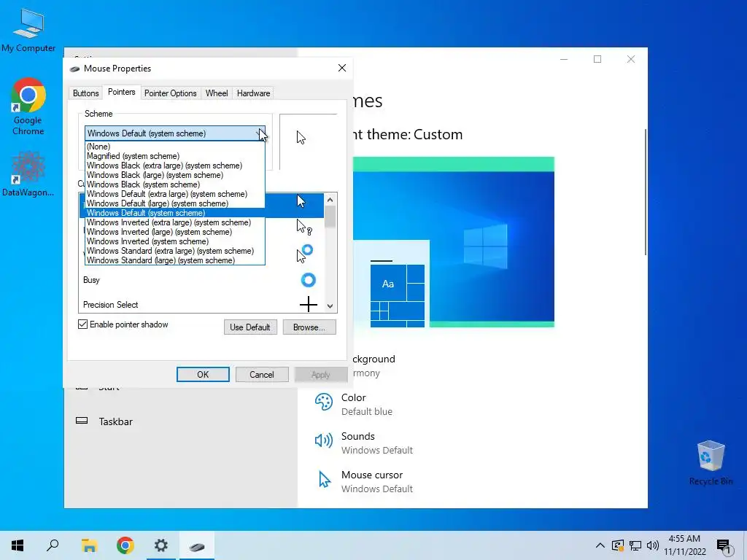Viewport: 747px width, 560px height.
Task: Choose Windows Default (large) scheme
Action: [x=175, y=204]
